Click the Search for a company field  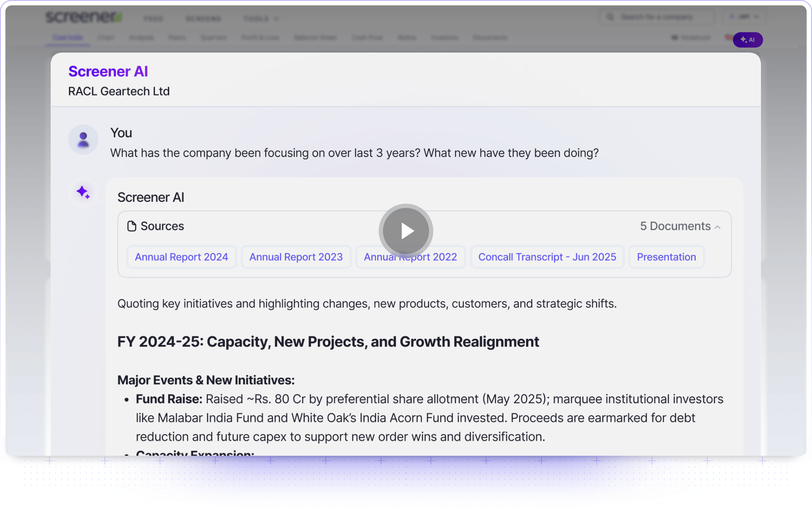pos(657,17)
